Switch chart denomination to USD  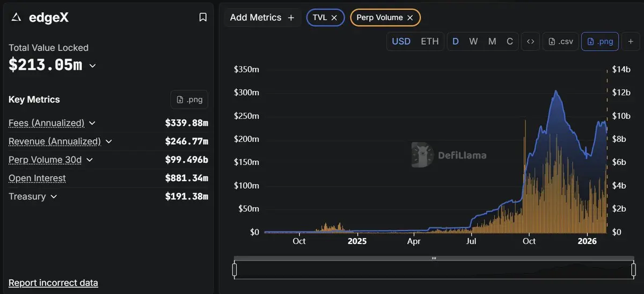pos(401,41)
